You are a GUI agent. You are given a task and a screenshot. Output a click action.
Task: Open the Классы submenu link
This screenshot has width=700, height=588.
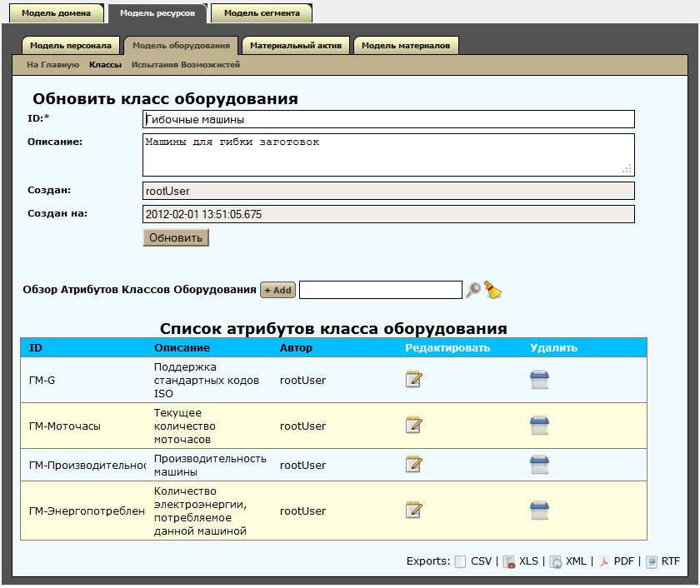coord(105,65)
